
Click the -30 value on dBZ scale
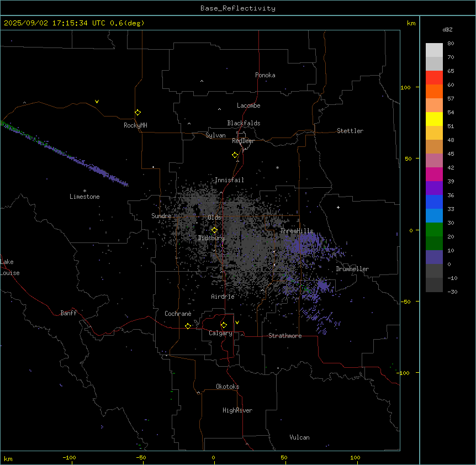coord(452,292)
